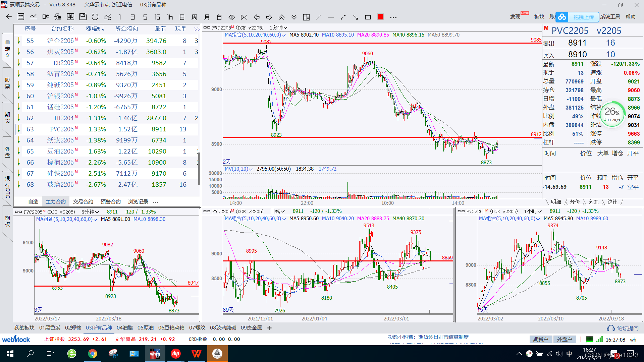The width and height of the screenshot is (644, 362).
Task: Click the double chevron up icon
Action: point(281,17)
